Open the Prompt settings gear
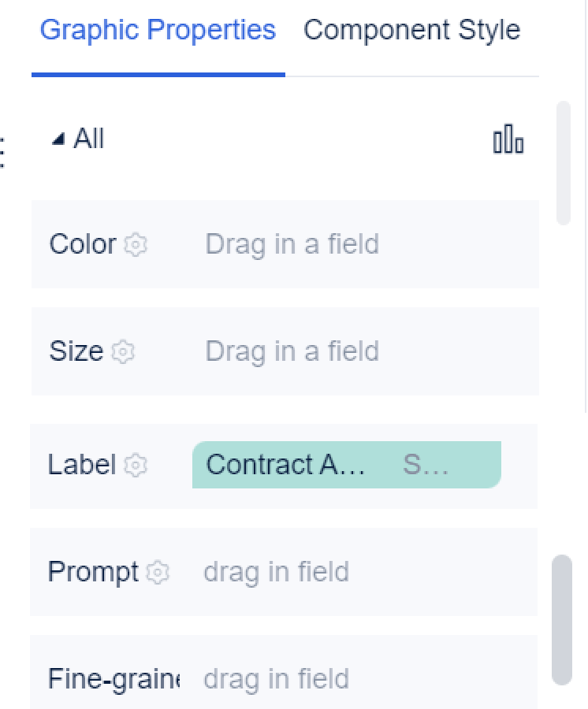This screenshot has height=709, width=588. point(158,572)
